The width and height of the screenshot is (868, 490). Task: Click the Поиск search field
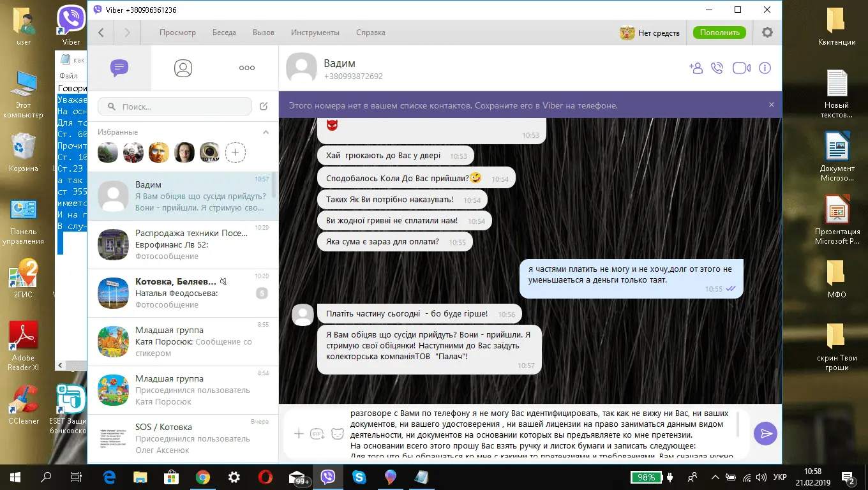[x=179, y=107]
